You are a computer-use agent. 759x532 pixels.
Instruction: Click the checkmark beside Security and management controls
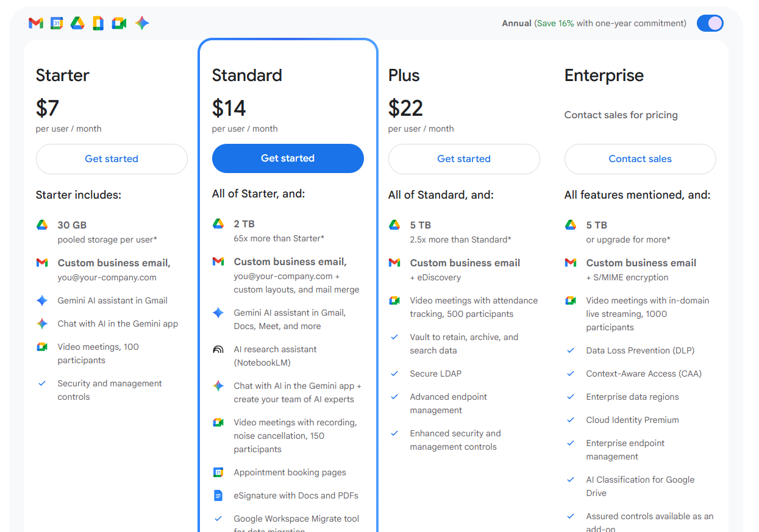click(x=42, y=383)
